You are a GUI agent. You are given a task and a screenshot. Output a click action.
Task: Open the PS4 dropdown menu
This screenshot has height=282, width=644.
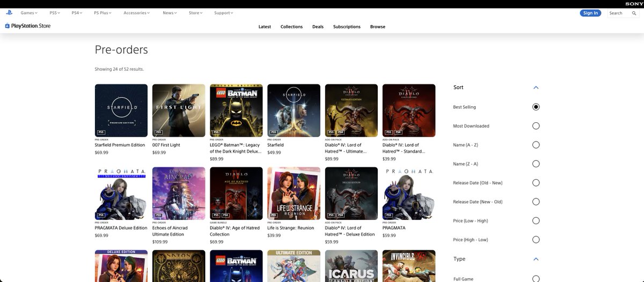click(x=77, y=13)
